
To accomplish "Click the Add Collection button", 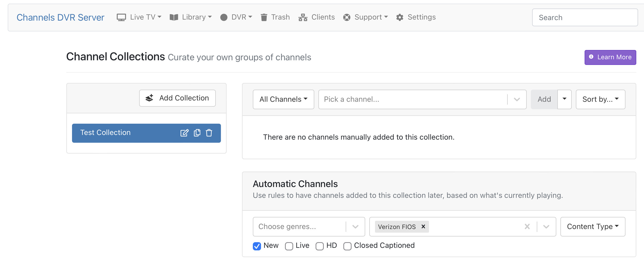I will click(x=177, y=98).
